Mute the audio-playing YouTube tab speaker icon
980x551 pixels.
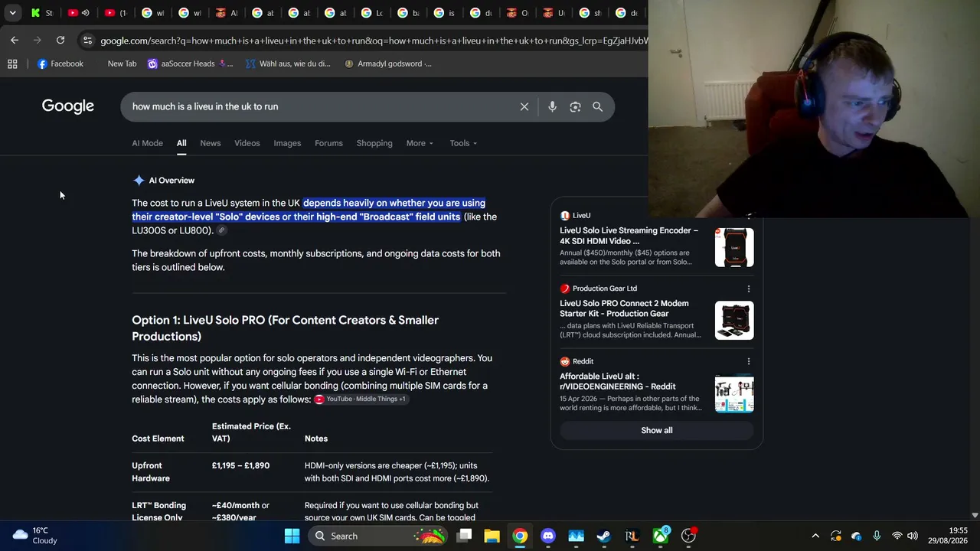[x=86, y=13]
